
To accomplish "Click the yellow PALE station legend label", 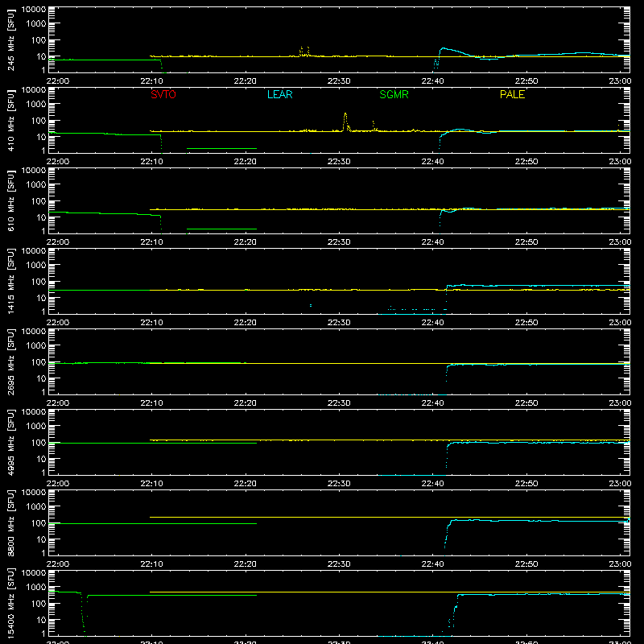I will (x=512, y=94).
